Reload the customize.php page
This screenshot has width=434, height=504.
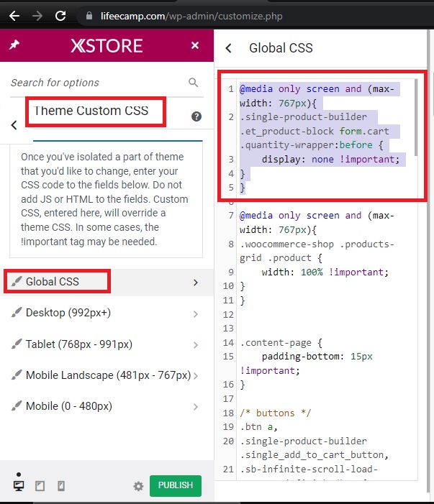(x=60, y=15)
